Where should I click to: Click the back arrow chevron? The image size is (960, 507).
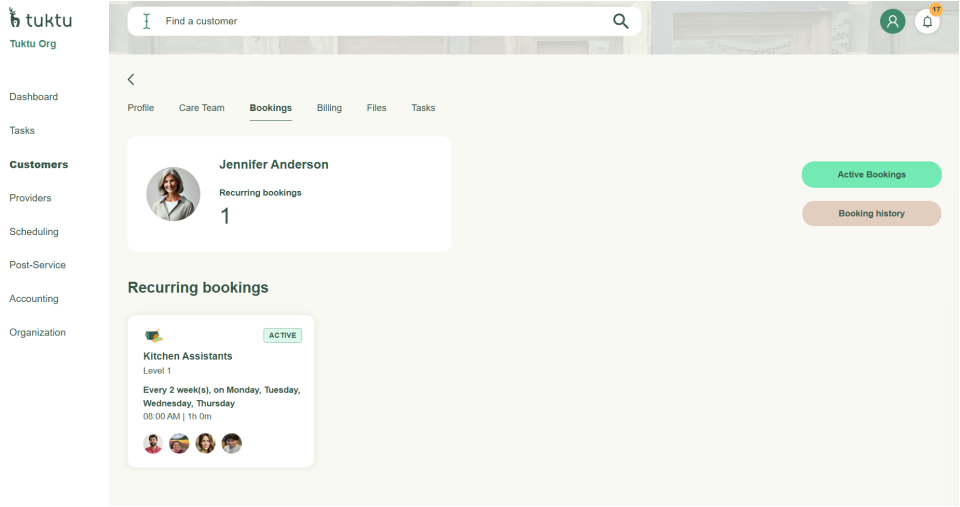(131, 79)
